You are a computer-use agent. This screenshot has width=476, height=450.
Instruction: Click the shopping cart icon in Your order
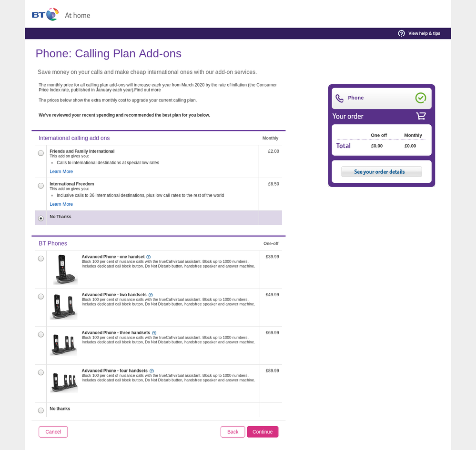click(421, 116)
